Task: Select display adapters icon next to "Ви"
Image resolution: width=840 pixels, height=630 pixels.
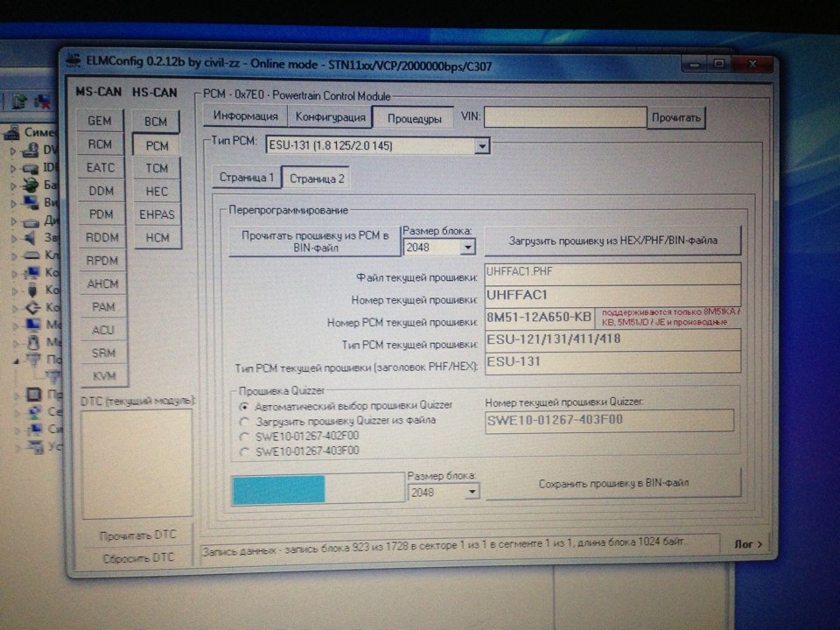Action: point(31,202)
